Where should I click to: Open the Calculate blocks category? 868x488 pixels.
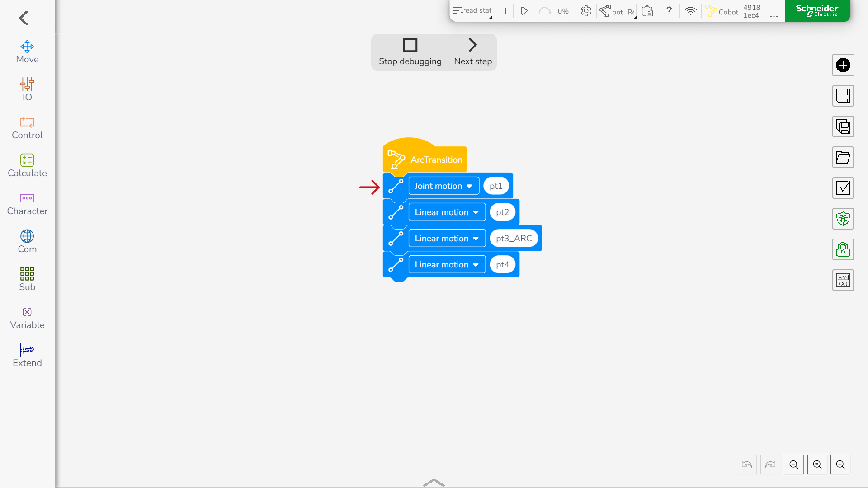(27, 165)
